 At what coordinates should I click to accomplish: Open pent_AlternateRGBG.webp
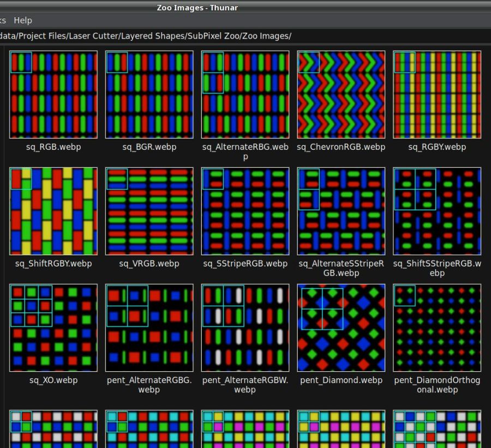149,327
